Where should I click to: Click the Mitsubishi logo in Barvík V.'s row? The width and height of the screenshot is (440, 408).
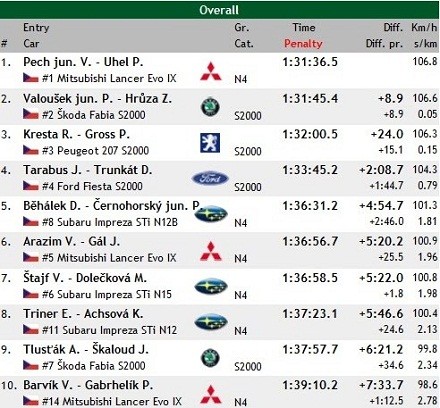(x=211, y=395)
